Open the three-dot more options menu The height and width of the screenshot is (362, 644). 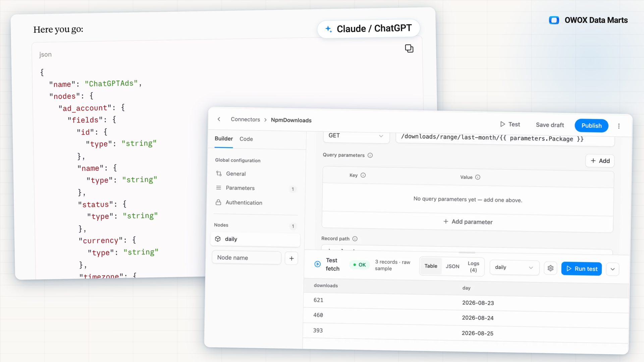pos(619,126)
